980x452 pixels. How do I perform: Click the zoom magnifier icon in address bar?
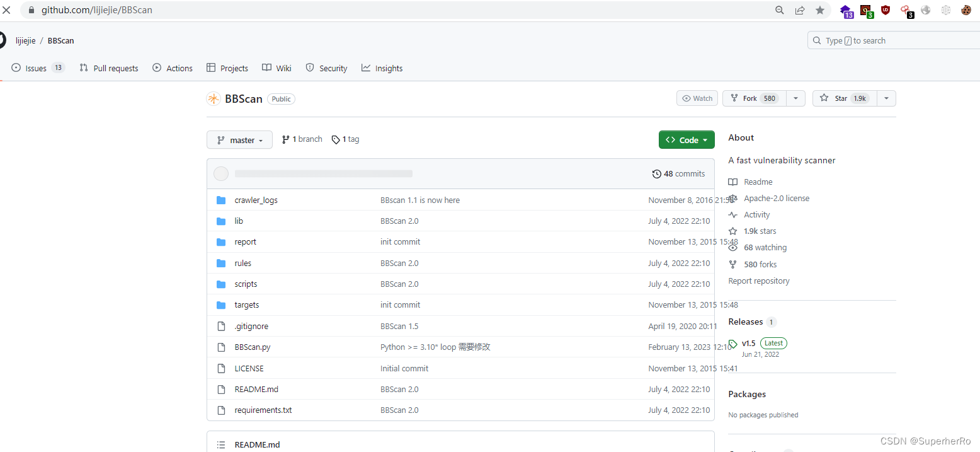780,10
